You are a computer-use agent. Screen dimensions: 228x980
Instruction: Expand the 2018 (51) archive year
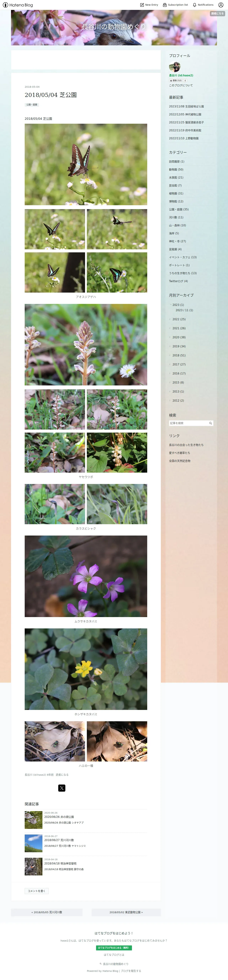[170, 355]
